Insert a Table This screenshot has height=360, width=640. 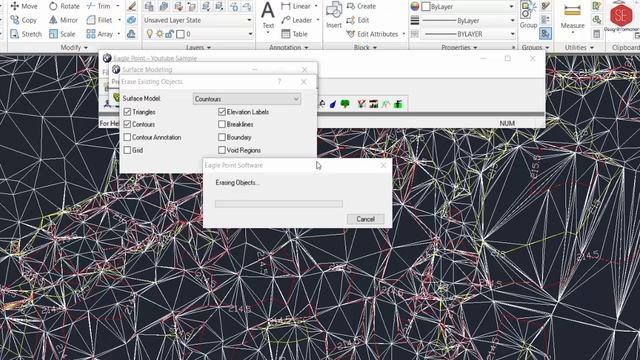(294, 34)
